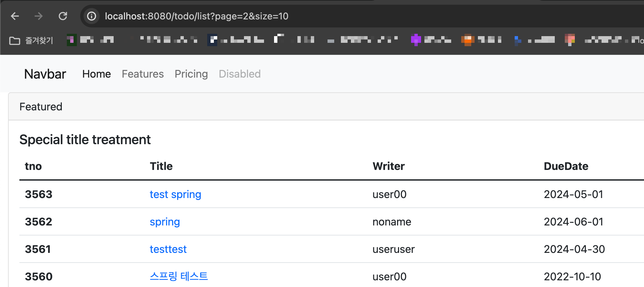Open the "spring" todo in row 3562
644x287 pixels.
click(x=165, y=222)
